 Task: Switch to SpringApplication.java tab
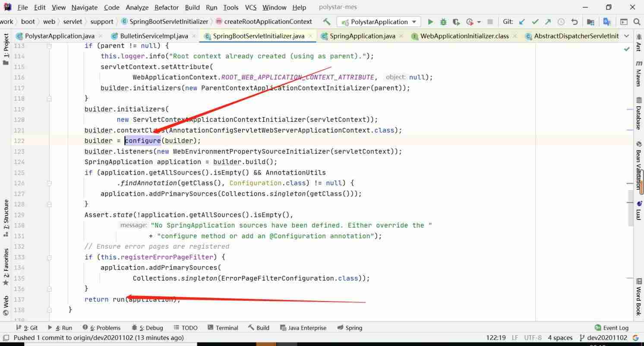pyautogui.click(x=362, y=36)
